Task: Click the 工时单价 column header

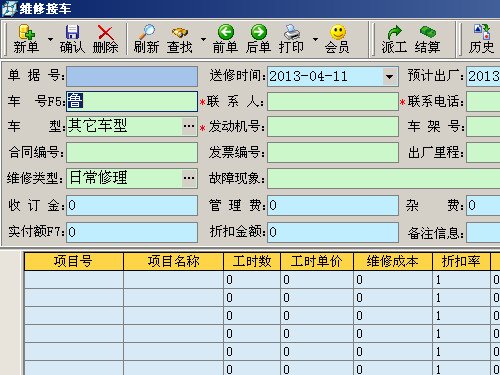Action: click(x=317, y=261)
